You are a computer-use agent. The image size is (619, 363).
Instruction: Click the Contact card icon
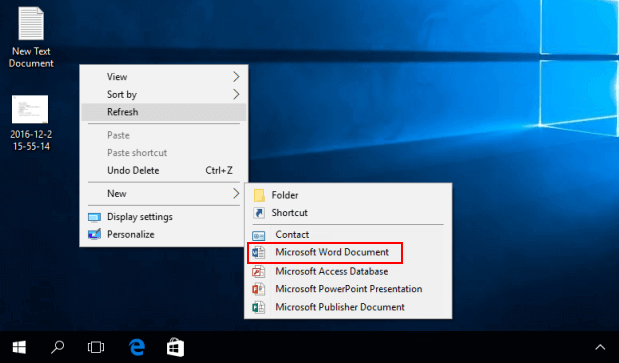[x=259, y=235]
